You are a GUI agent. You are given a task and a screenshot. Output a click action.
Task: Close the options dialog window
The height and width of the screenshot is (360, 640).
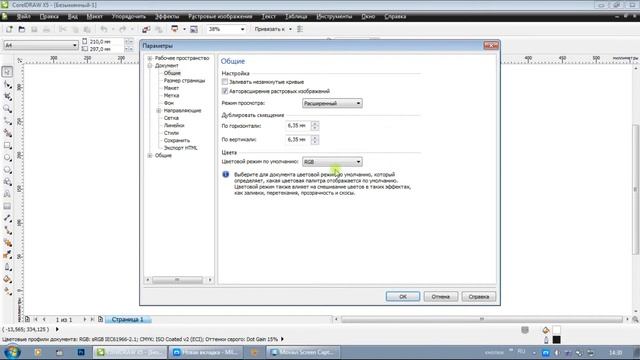pyautogui.click(x=491, y=45)
